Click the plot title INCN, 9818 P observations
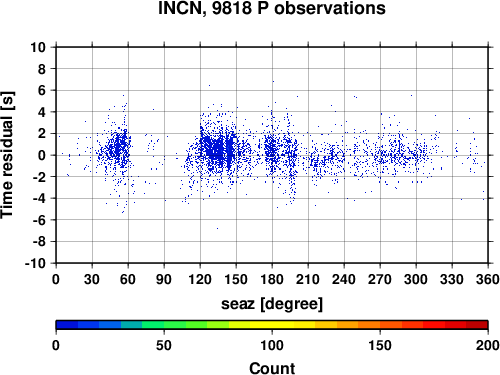 click(272, 7)
